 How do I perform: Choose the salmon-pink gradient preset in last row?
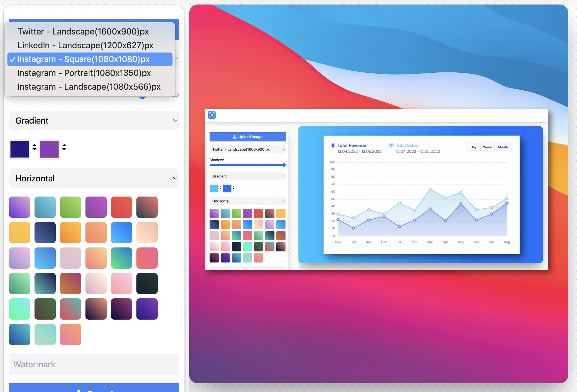coord(71,334)
